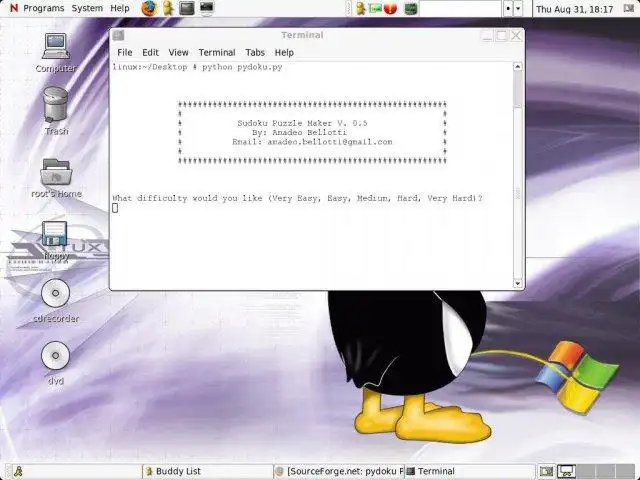
Task: Click the Terminal window menu icon in title bar
Action: click(118, 36)
